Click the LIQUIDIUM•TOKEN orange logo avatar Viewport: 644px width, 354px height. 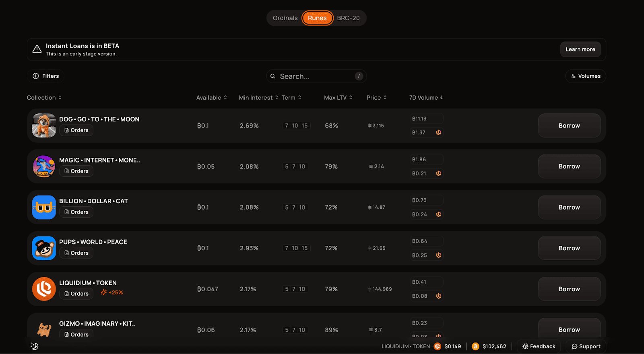point(44,289)
